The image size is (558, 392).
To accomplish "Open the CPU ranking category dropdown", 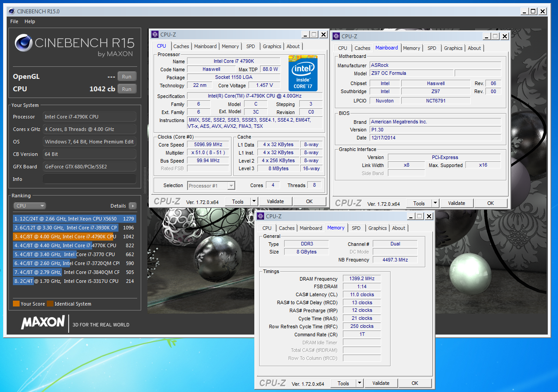I will tap(29, 206).
